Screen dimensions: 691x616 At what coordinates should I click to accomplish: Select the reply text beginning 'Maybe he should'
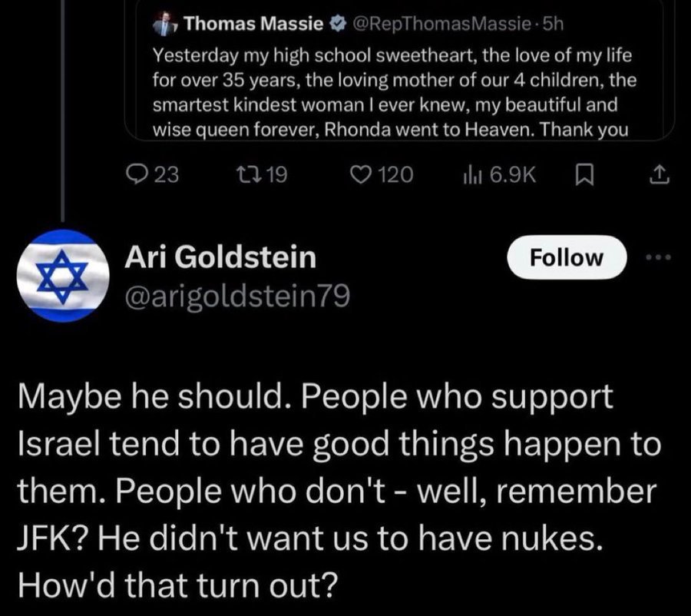pyautogui.click(x=339, y=490)
